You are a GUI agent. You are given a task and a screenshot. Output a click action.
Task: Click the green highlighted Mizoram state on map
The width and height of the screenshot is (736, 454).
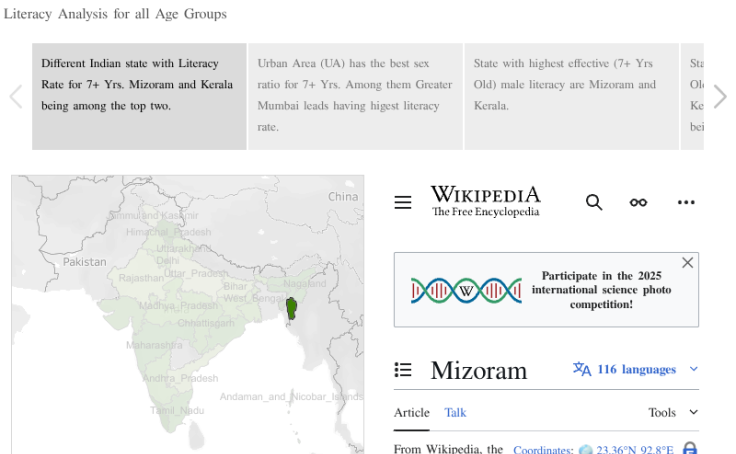pos(292,308)
